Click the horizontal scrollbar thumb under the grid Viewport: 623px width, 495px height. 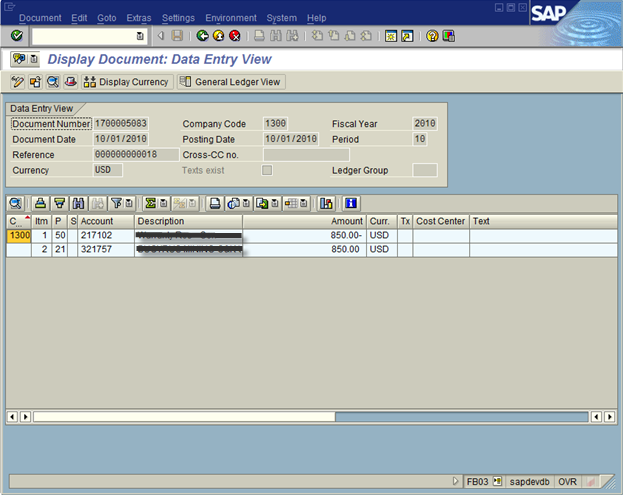184,417
